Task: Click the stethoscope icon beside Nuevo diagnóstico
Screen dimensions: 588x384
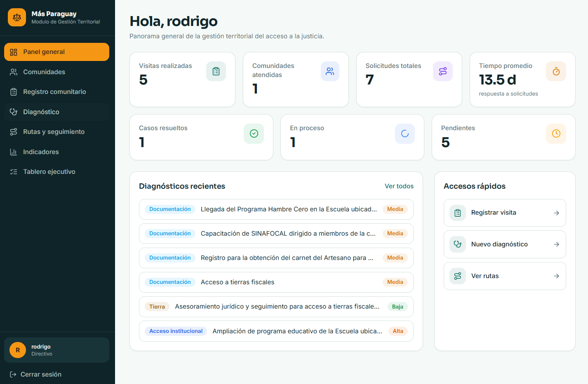Action: pos(458,244)
